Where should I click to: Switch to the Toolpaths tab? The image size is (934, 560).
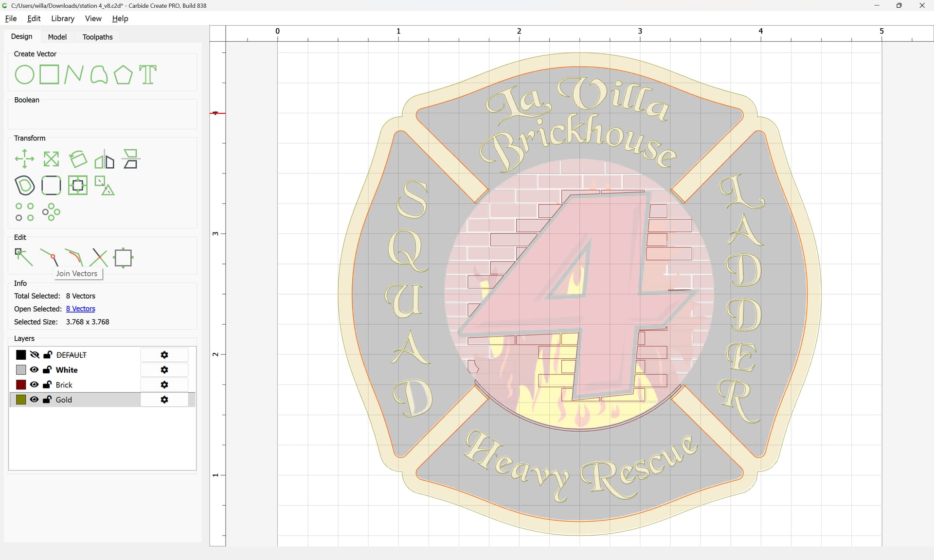[97, 37]
